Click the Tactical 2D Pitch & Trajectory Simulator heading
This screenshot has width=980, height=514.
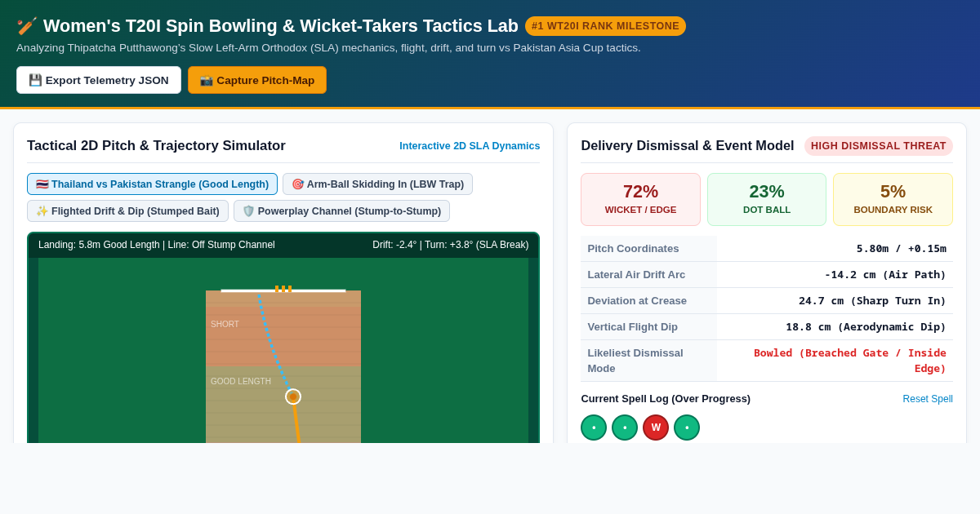coord(156,146)
